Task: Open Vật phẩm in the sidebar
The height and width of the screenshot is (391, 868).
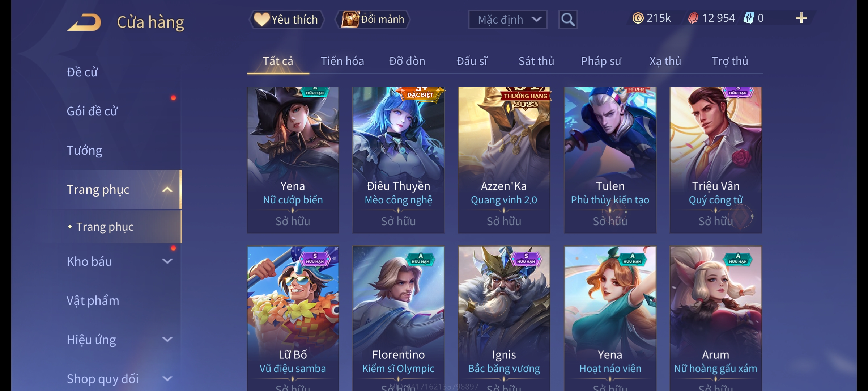Action: click(x=93, y=301)
